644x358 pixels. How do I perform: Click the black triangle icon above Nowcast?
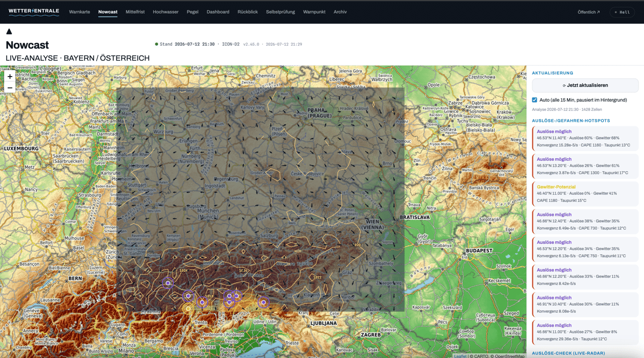9,31
